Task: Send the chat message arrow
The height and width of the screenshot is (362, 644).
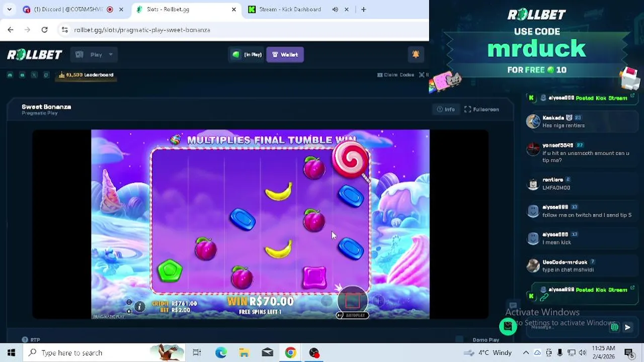Action: pos(627,327)
